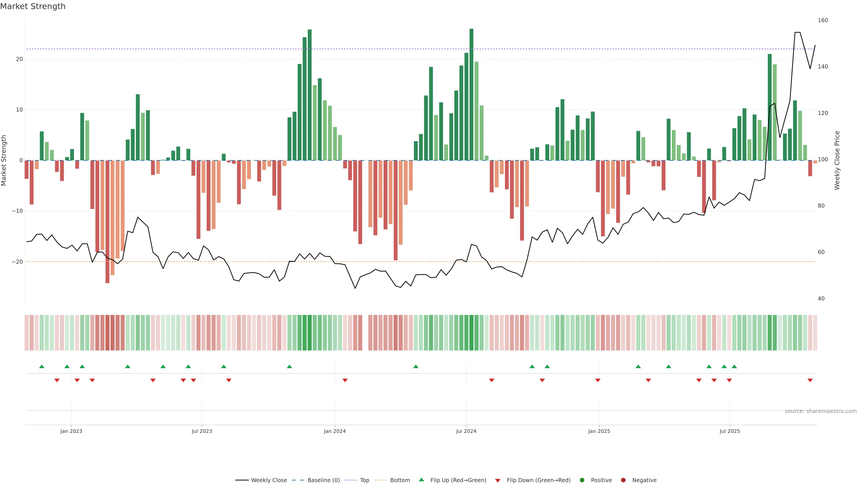Click the Positive green dot legend icon
868x488 pixels.
pyautogui.click(x=582, y=480)
